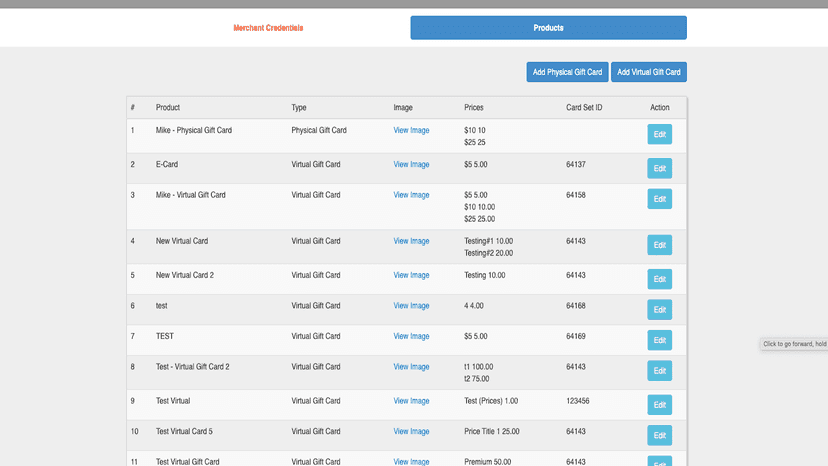View image for Mike - Physical Gift Card
828x466 pixels.
point(411,131)
